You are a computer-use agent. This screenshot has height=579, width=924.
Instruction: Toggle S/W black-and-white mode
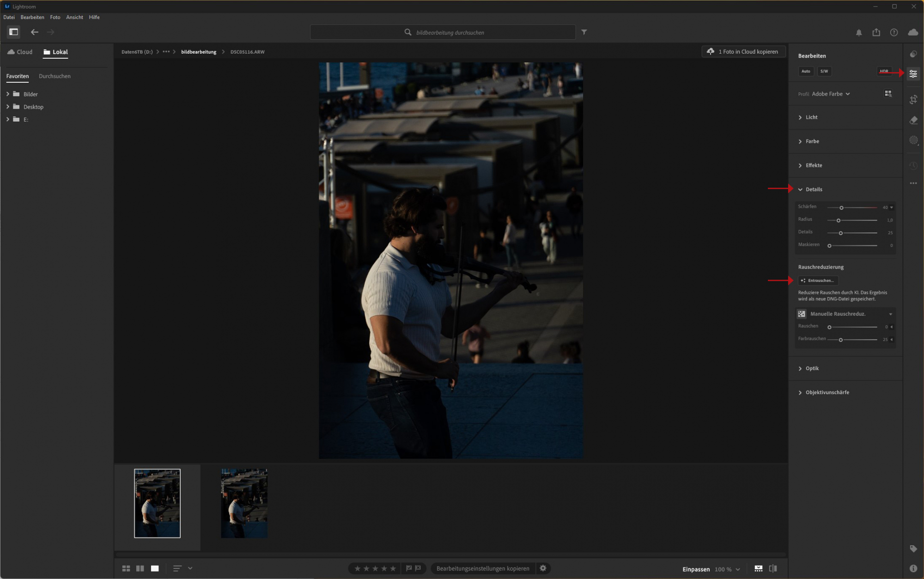click(824, 71)
